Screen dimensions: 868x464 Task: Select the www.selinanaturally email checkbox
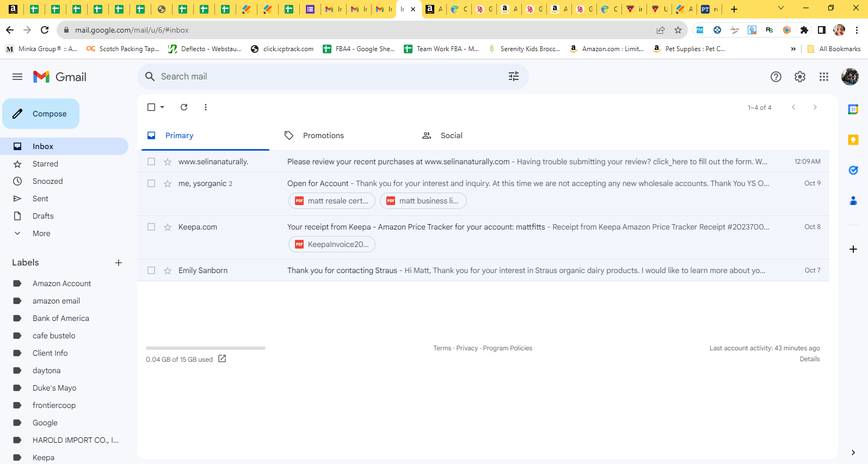151,162
